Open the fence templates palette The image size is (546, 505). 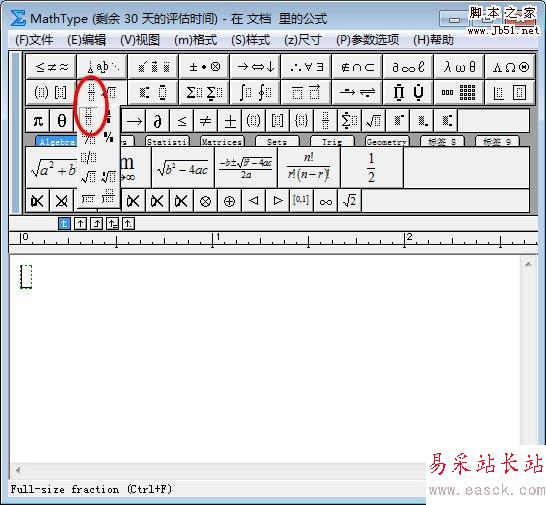click(x=51, y=92)
